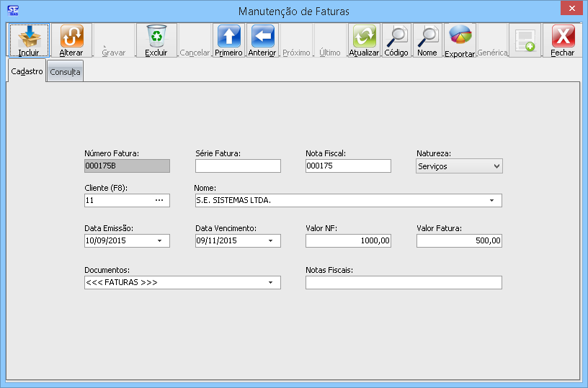Open the Data Emissão date picker arrow
Screen dimensions: 588x388
pos(159,241)
